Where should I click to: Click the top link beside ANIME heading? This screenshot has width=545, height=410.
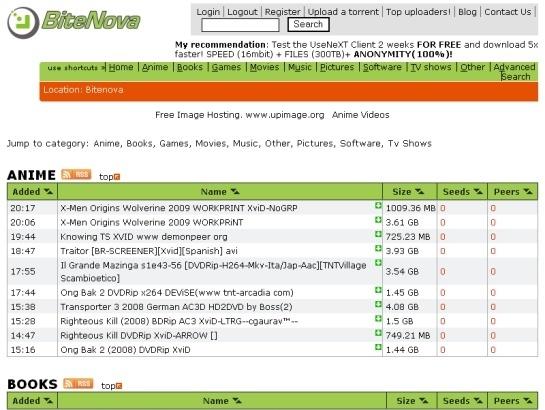(x=106, y=177)
